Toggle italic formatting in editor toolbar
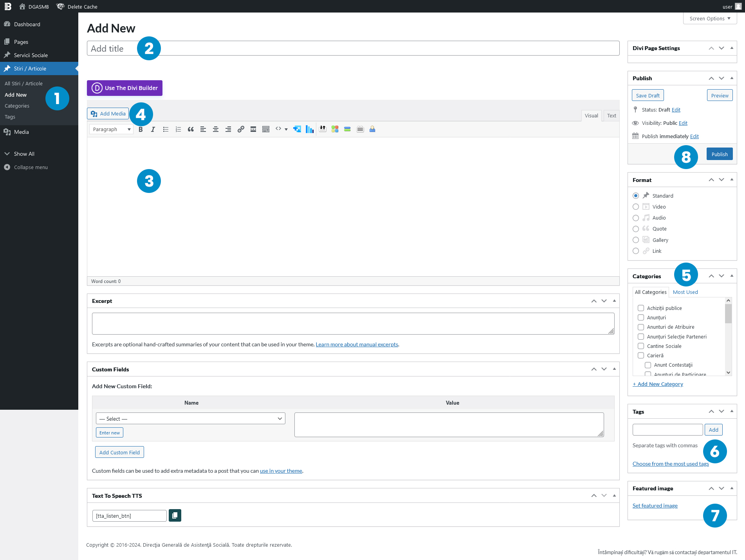The width and height of the screenshot is (745, 560). pyautogui.click(x=153, y=129)
